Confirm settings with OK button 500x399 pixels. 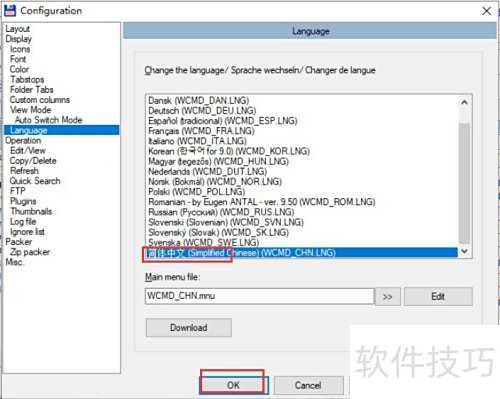[x=233, y=385]
